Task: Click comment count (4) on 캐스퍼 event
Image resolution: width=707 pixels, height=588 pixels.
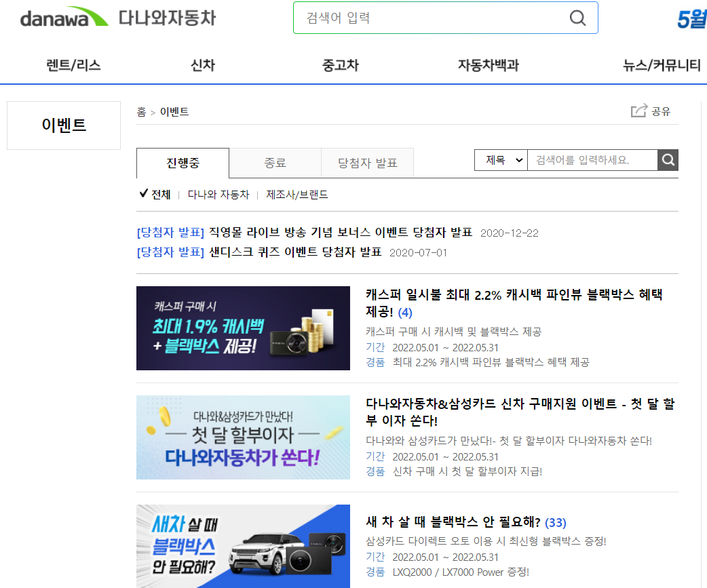Action: point(405,312)
